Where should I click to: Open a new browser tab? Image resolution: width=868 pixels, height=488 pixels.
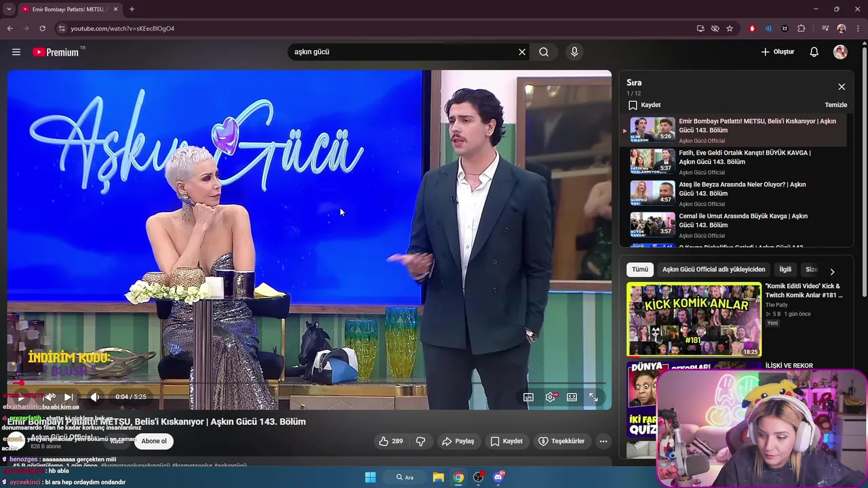(132, 9)
